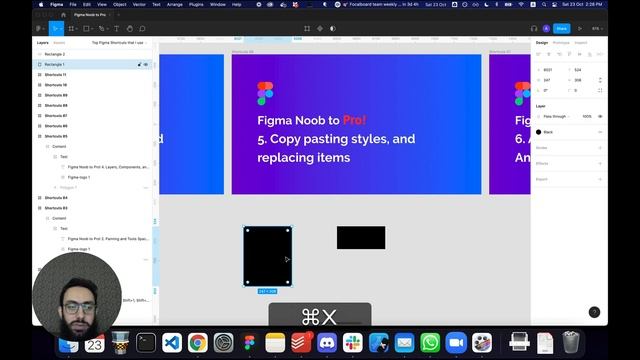640x360 pixels.
Task: Open Discord from the dock
Action: tap(327, 343)
